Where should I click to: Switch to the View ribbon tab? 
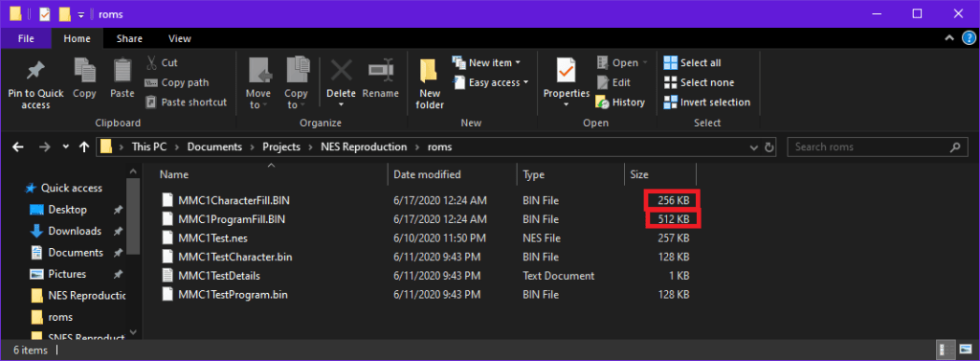[x=179, y=39]
